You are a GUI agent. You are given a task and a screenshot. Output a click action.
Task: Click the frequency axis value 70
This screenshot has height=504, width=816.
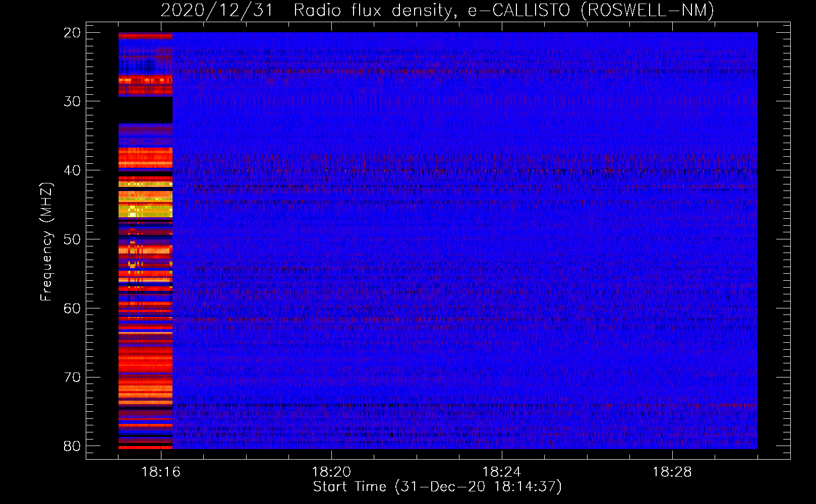(x=72, y=377)
